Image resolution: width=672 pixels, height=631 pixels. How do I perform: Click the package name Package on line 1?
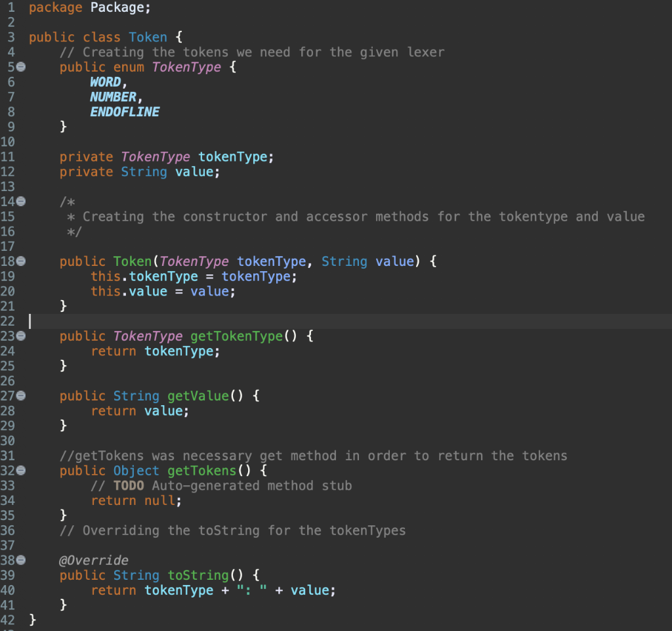click(117, 8)
